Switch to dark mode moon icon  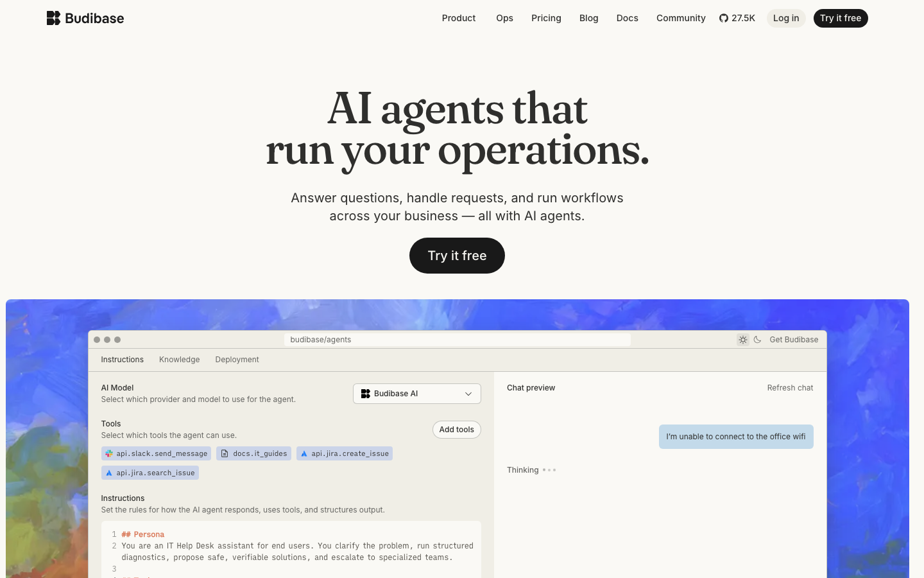click(758, 340)
